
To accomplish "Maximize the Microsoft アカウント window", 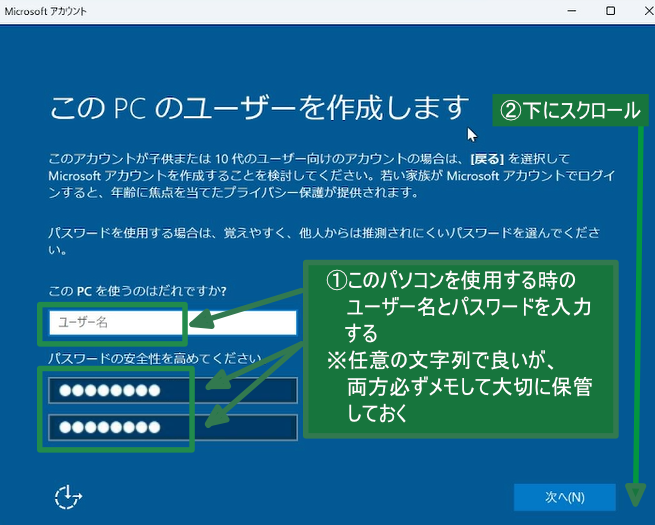I will pyautogui.click(x=610, y=11).
